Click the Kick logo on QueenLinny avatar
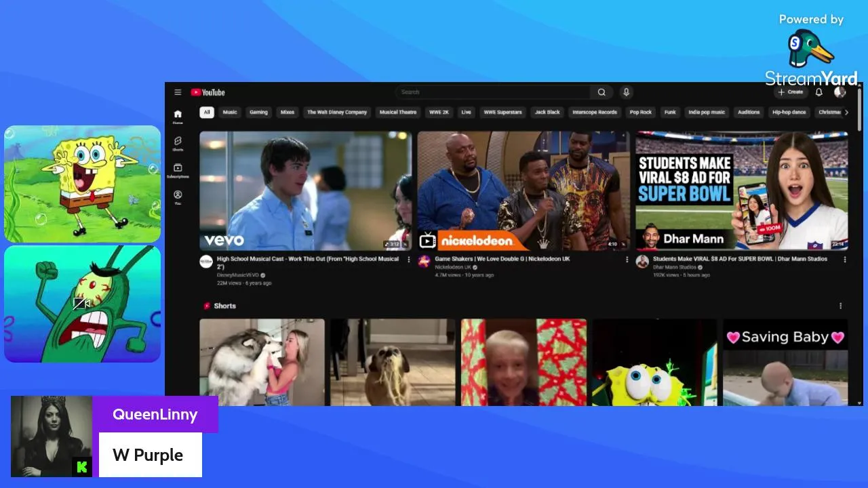The image size is (868, 488). point(82,466)
